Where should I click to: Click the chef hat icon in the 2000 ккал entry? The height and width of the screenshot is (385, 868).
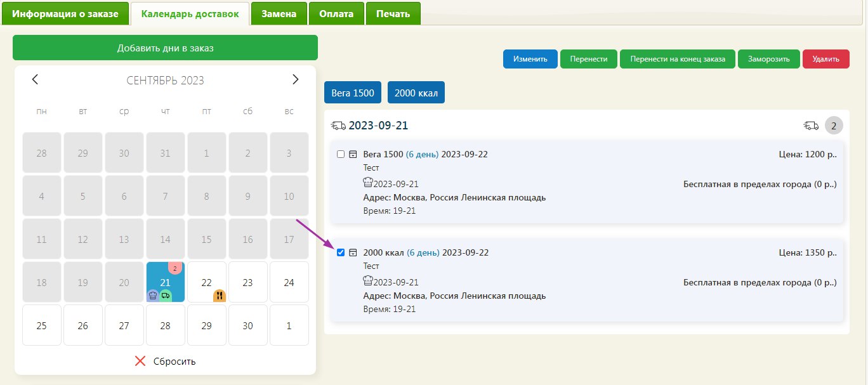click(368, 282)
